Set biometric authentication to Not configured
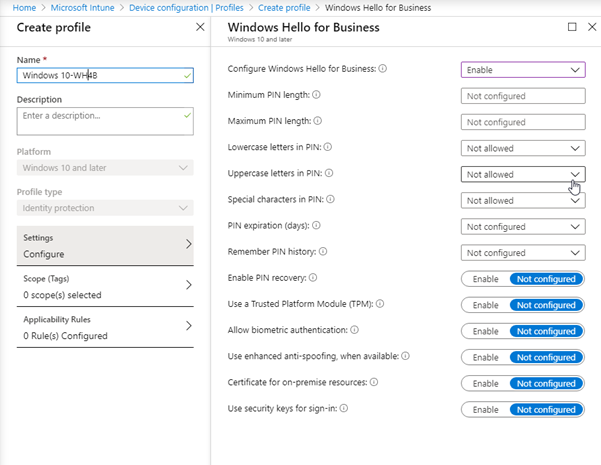This screenshot has width=601, height=465. tap(546, 331)
